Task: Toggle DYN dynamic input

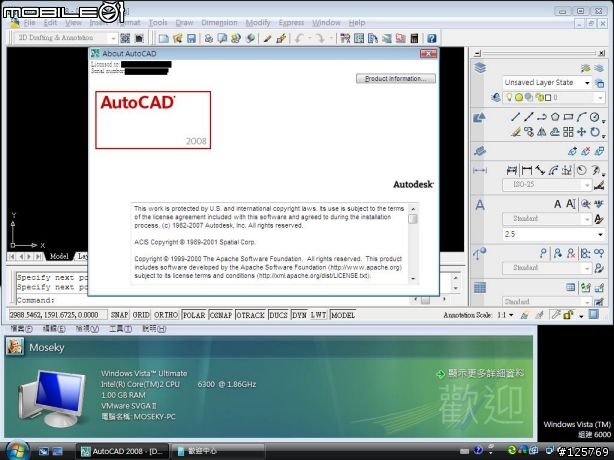Action: (299, 315)
